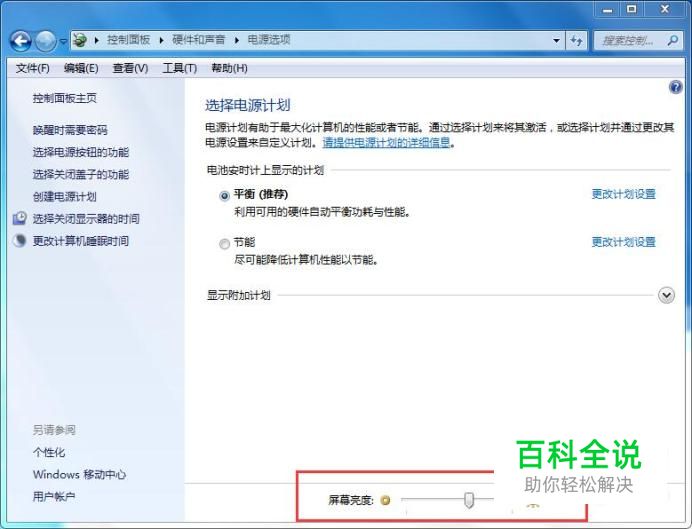Open Windows 移动中心 link

click(79, 475)
